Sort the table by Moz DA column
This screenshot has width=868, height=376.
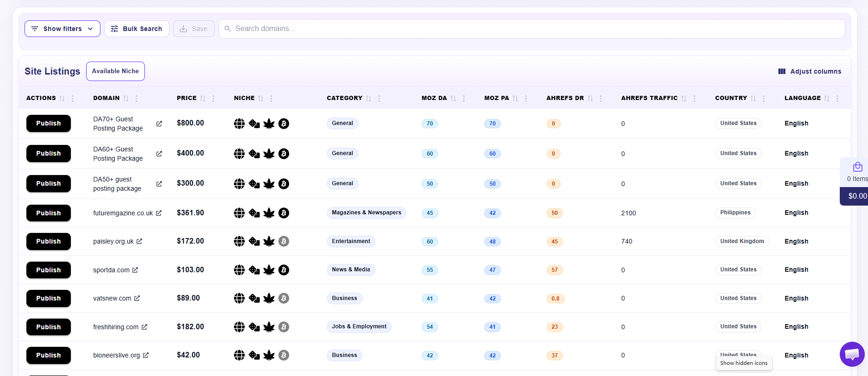(x=453, y=99)
